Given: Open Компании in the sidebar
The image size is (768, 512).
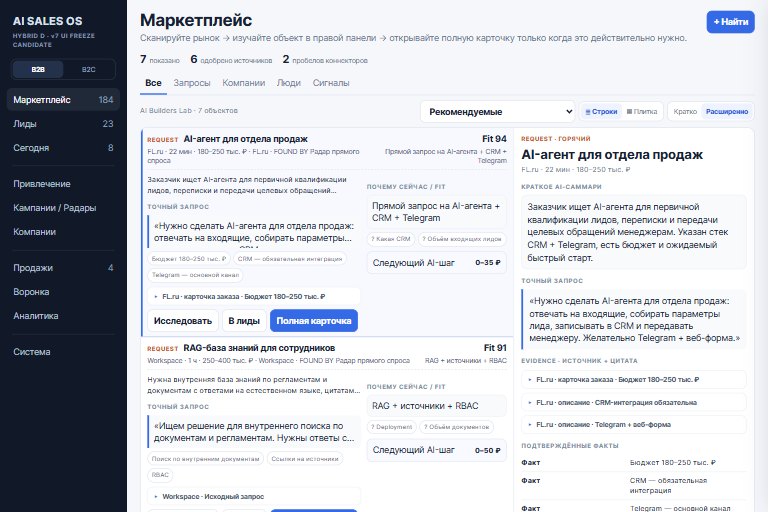Looking at the screenshot, I should [x=63, y=232].
